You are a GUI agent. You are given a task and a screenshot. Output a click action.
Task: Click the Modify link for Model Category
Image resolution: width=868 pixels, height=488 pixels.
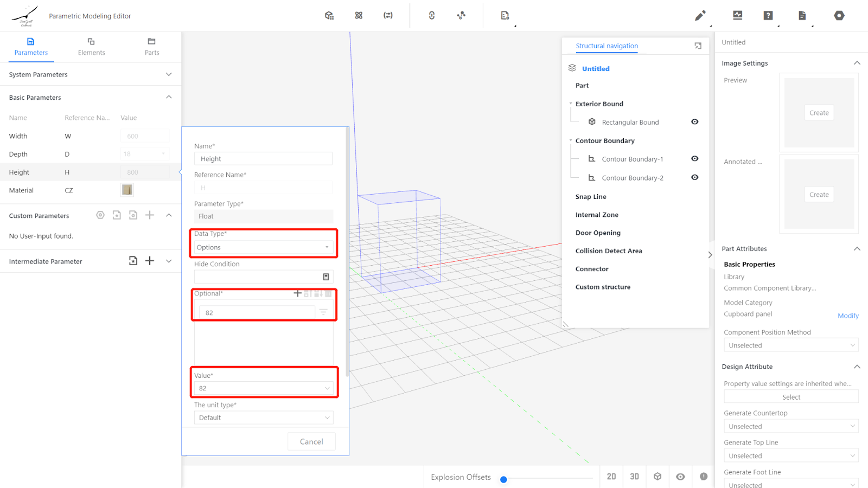click(x=847, y=316)
